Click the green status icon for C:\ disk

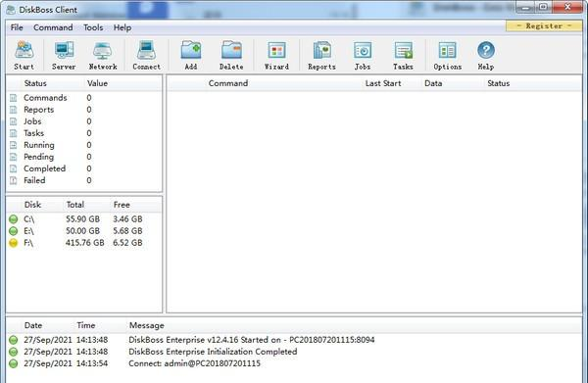point(14,219)
